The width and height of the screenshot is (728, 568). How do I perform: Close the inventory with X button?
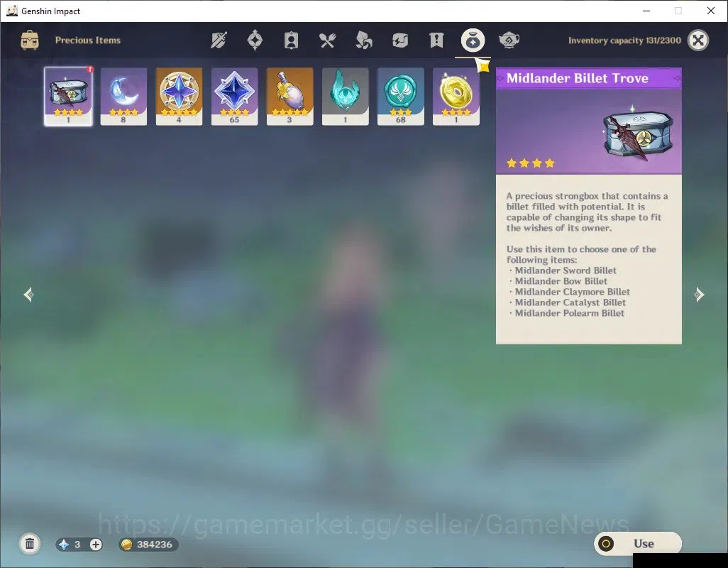(697, 40)
